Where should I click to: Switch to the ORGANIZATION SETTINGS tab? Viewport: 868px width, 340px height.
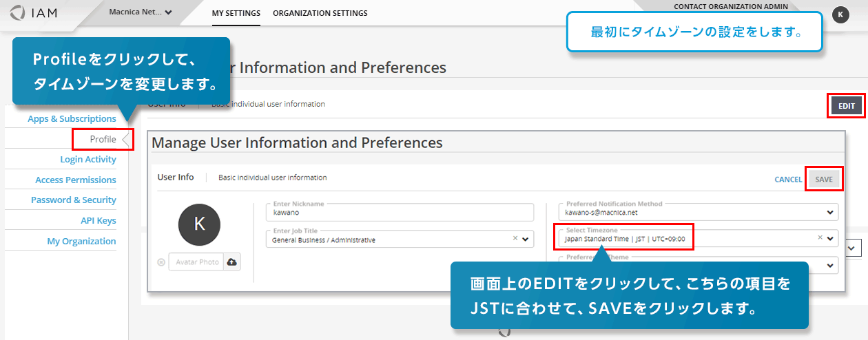(320, 13)
